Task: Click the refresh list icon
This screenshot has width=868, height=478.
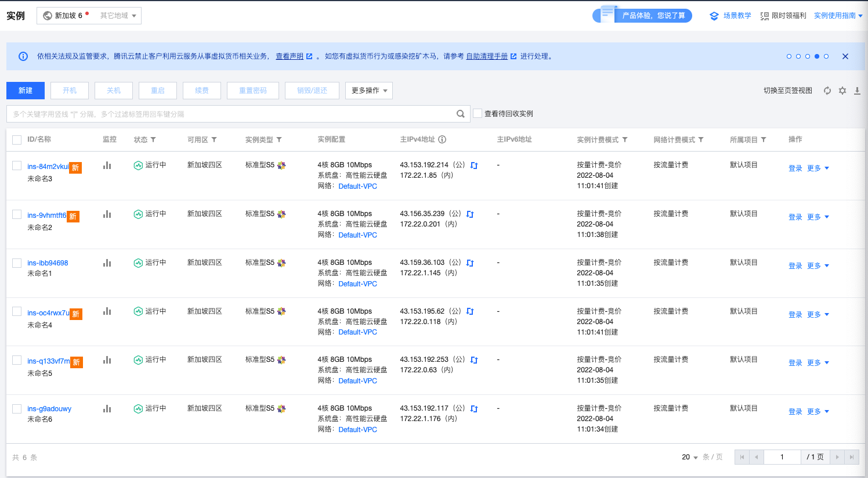Action: 827,91
